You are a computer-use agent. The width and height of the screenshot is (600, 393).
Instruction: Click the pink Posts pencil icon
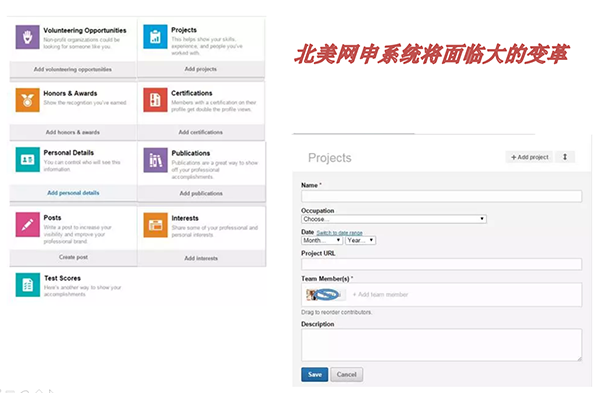click(x=27, y=225)
